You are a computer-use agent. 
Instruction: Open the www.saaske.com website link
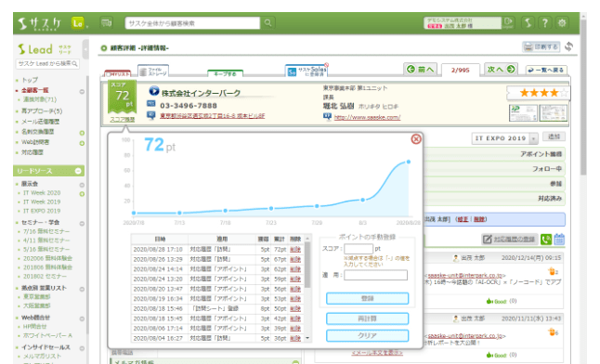(367, 118)
